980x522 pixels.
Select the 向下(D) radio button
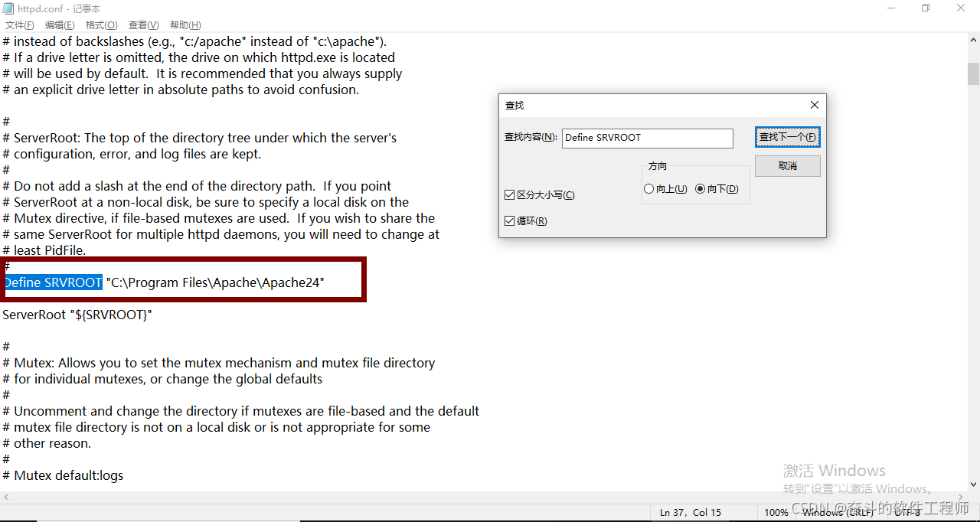pos(717,189)
